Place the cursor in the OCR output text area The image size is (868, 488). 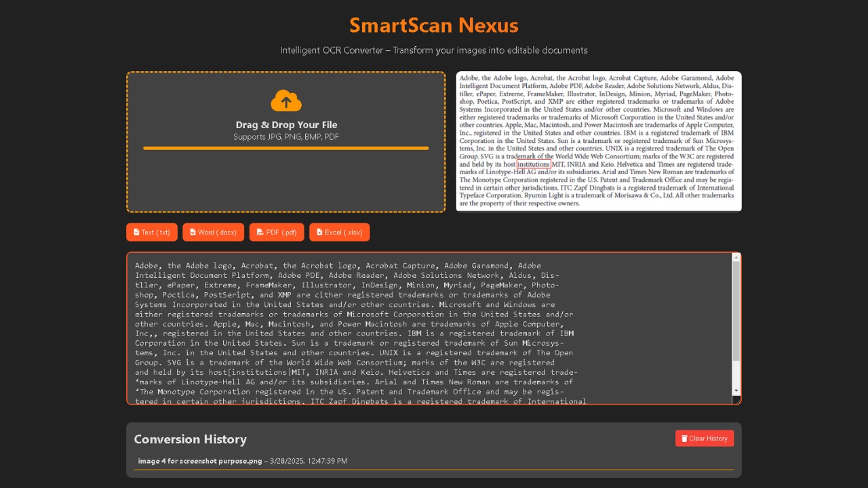click(x=429, y=329)
